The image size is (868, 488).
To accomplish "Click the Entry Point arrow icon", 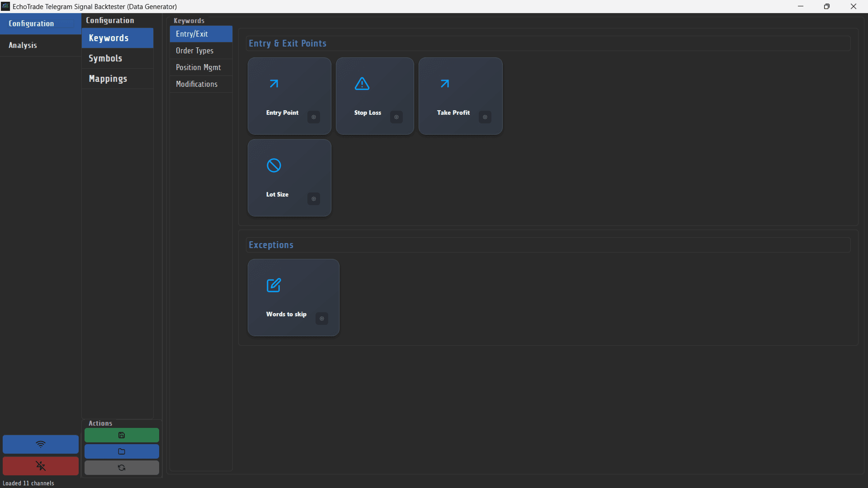I will [274, 84].
